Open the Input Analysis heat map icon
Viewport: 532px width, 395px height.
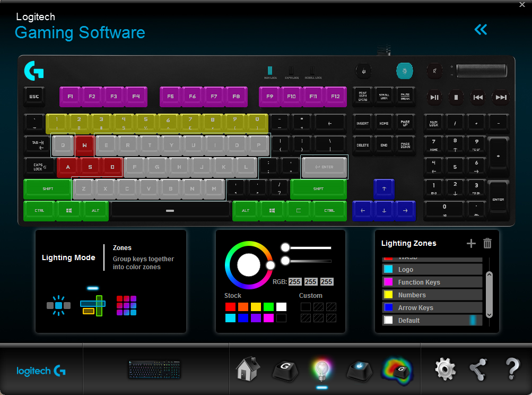(397, 371)
